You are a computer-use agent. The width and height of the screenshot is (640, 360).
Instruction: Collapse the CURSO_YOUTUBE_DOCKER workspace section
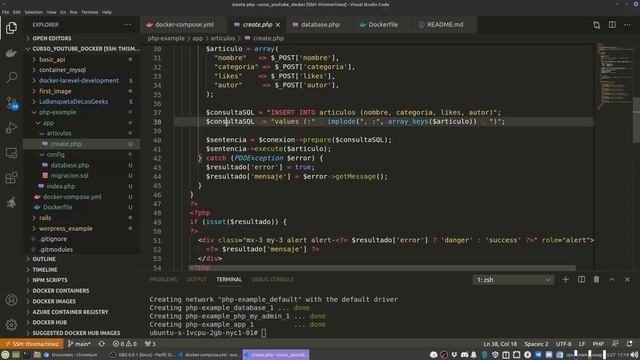82,49
